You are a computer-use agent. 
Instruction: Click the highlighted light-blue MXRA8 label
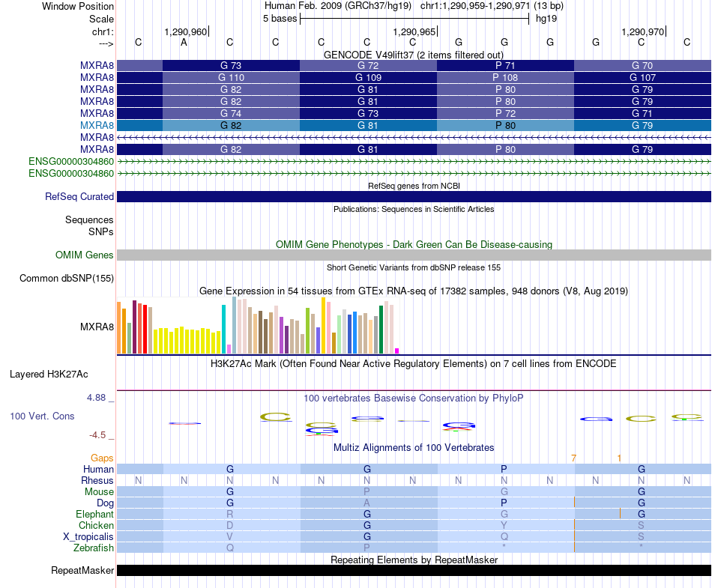(x=97, y=125)
